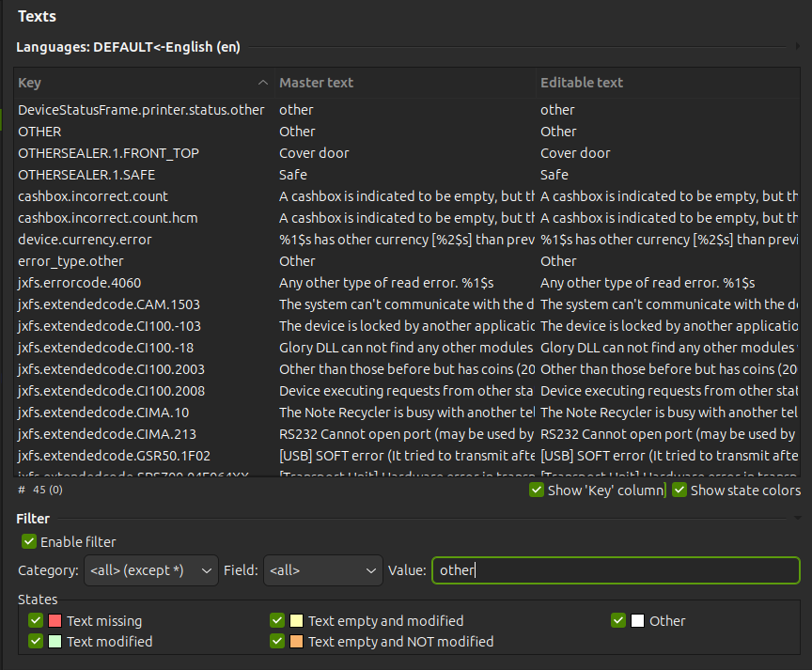Click the orange Text empty swatch
The image size is (812, 670).
click(294, 641)
